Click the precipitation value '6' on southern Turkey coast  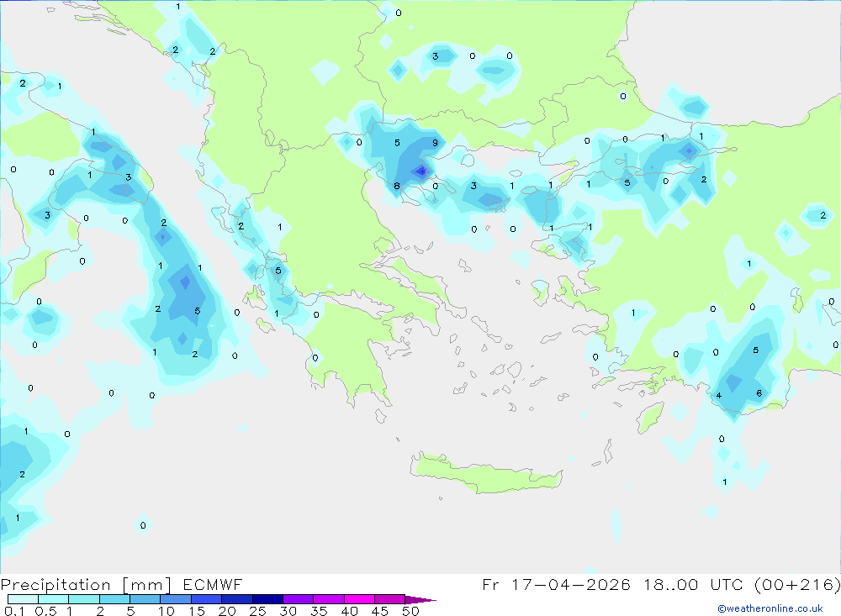(759, 393)
